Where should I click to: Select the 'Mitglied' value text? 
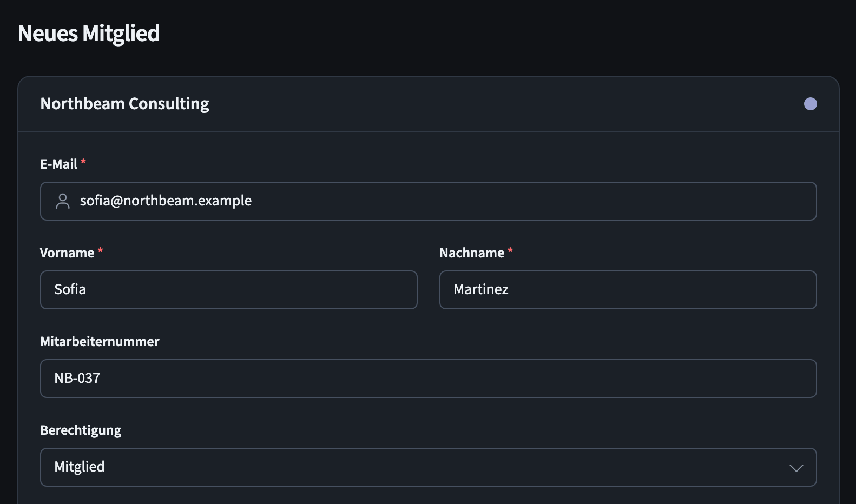click(x=80, y=467)
